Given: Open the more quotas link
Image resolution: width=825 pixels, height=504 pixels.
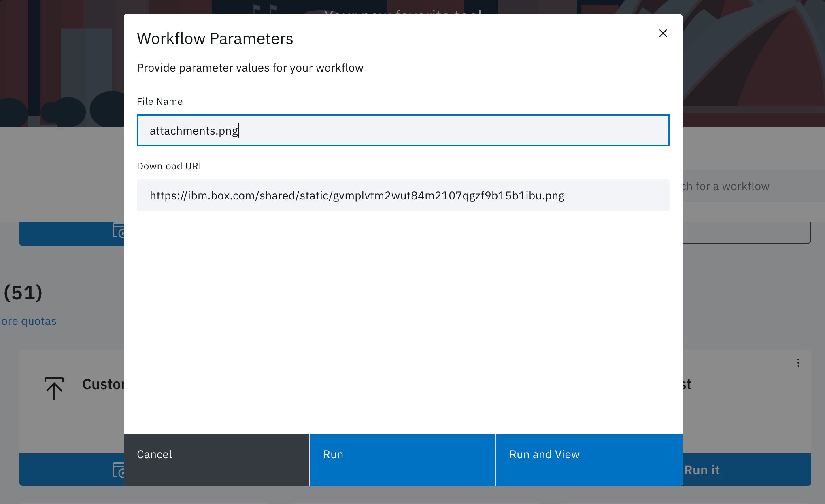Looking at the screenshot, I should [x=28, y=321].
